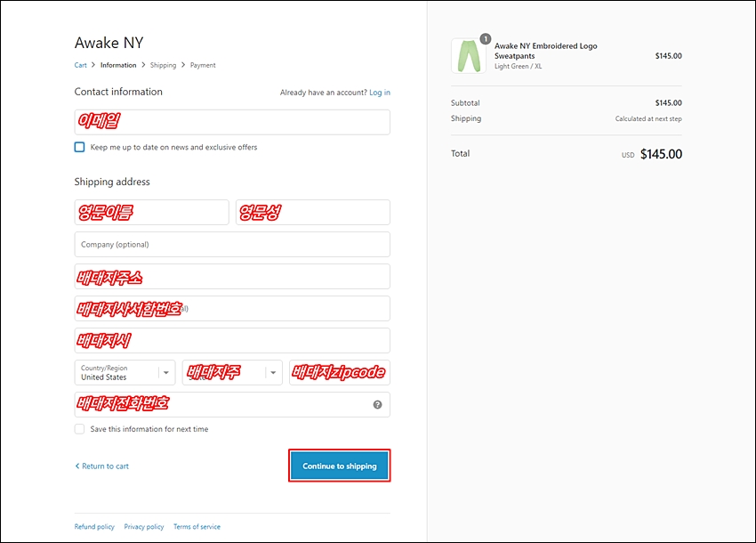Select Payment breadcrumb step
The width and height of the screenshot is (756, 543).
pos(203,65)
